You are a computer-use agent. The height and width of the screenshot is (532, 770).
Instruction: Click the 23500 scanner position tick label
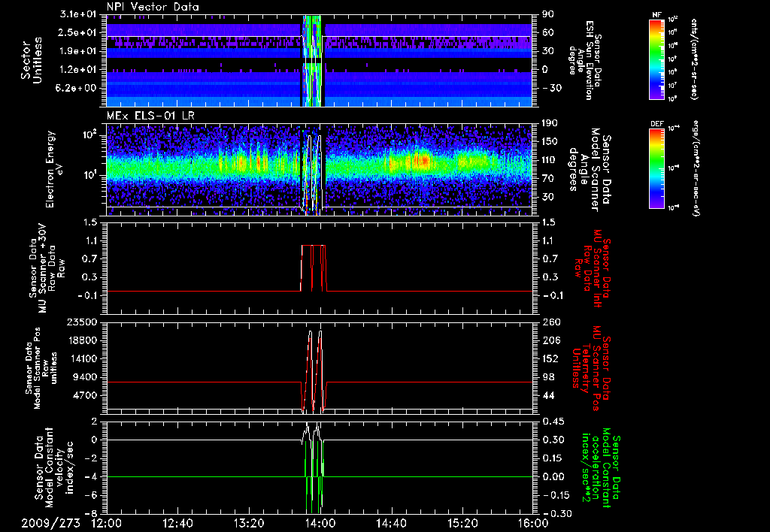coord(83,322)
